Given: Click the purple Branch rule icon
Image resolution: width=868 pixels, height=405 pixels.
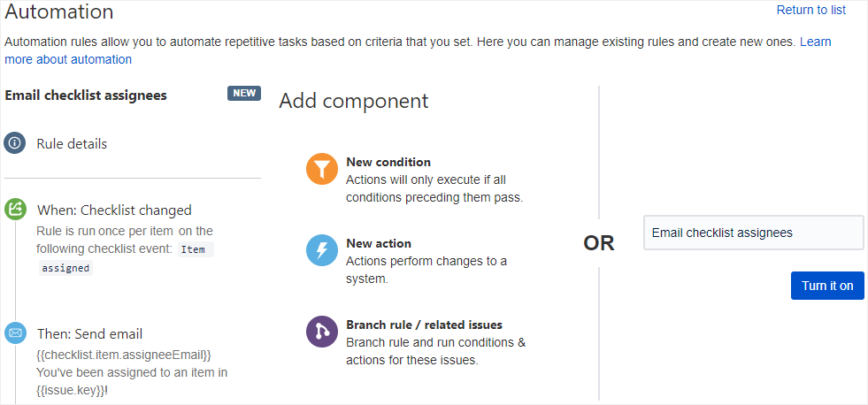Looking at the screenshot, I should tap(322, 332).
